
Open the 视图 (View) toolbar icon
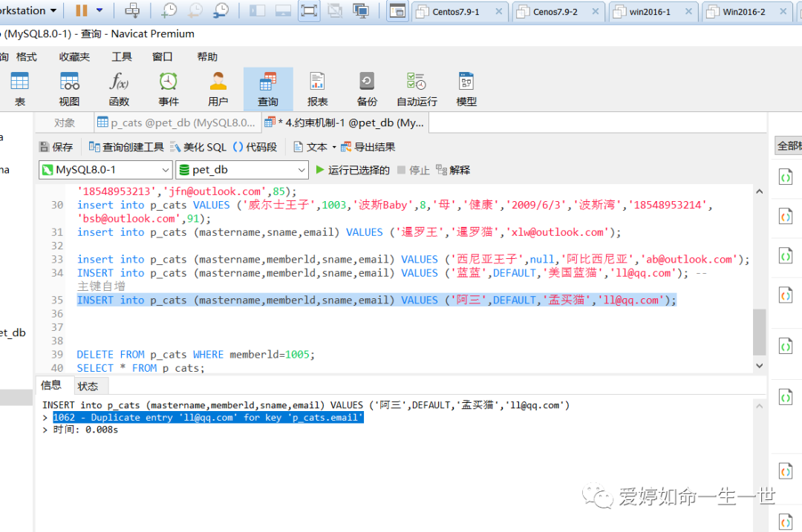coord(69,89)
